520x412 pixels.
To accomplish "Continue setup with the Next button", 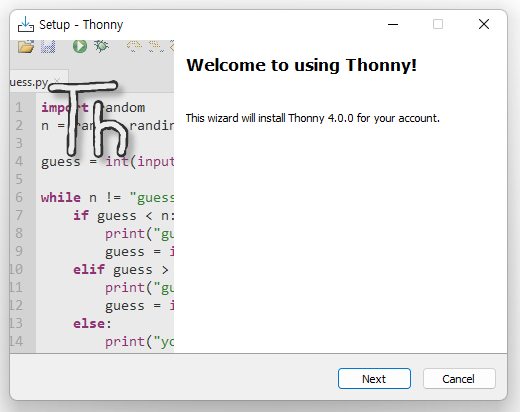I will tap(374, 379).
